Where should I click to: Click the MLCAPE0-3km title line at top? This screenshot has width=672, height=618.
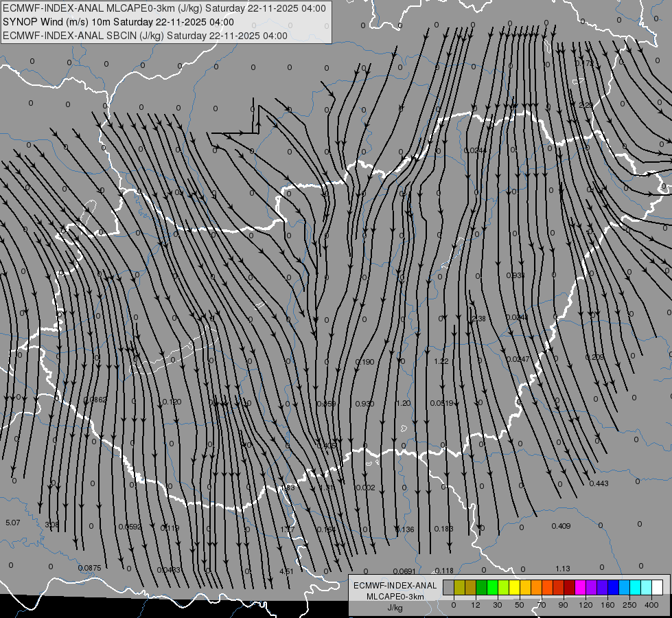point(164,8)
